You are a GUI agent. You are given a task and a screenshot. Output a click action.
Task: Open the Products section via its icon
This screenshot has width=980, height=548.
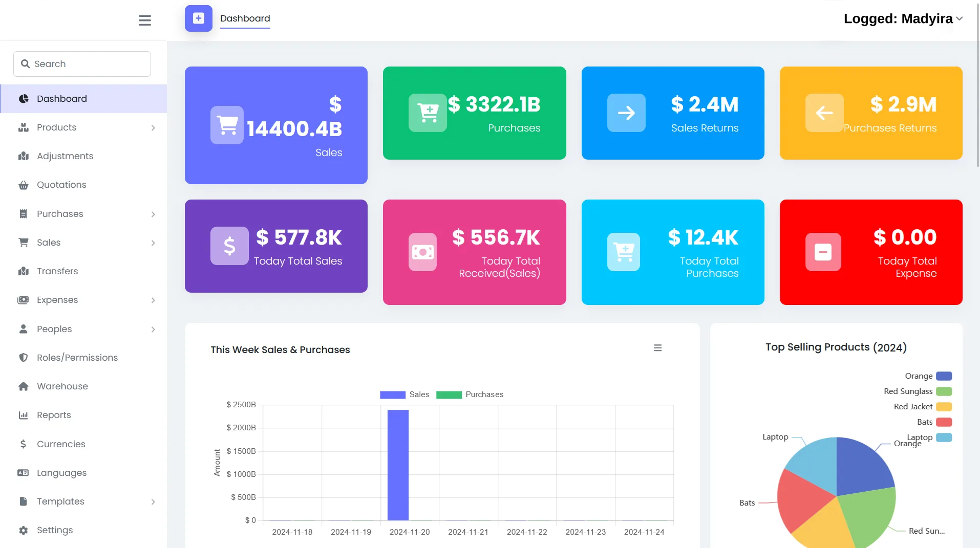[x=24, y=127]
